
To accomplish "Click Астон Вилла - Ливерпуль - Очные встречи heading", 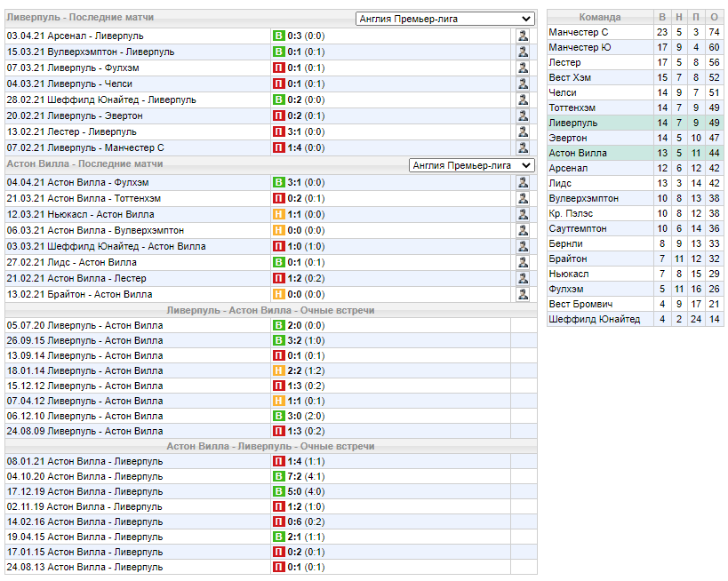I will [x=271, y=446].
